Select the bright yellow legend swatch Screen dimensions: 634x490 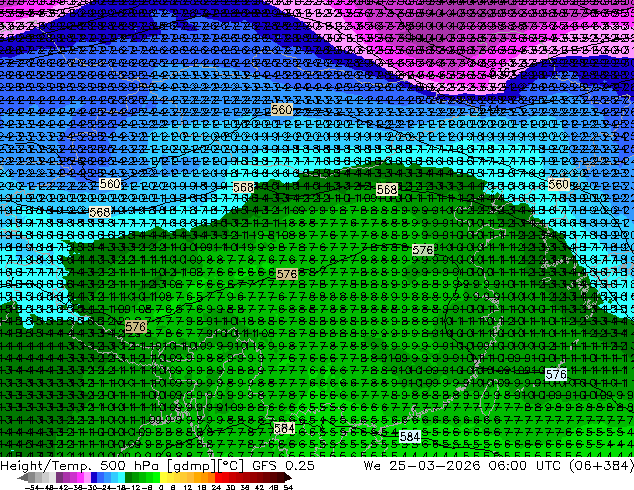[x=163, y=477]
